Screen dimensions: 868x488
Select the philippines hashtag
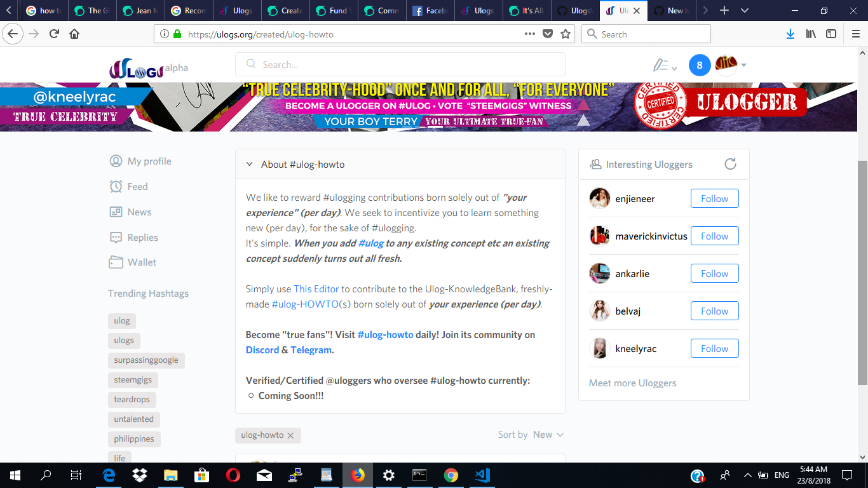tap(134, 439)
